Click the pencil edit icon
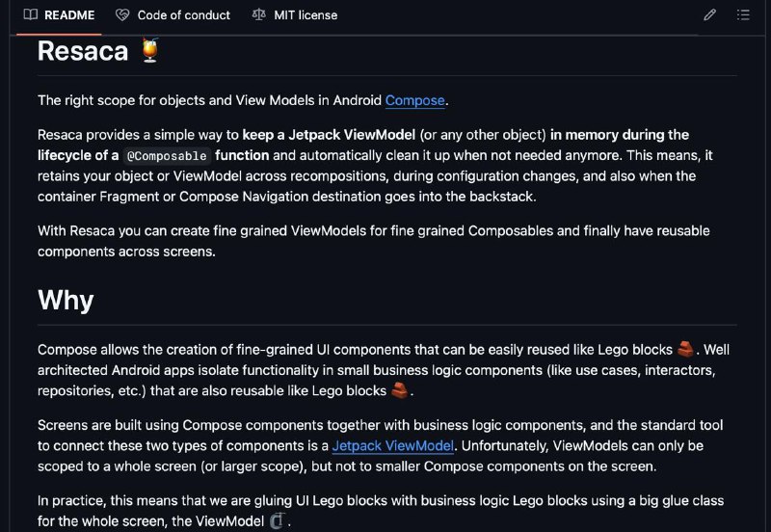Screen dimensions: 771x532 pyautogui.click(x=709, y=14)
